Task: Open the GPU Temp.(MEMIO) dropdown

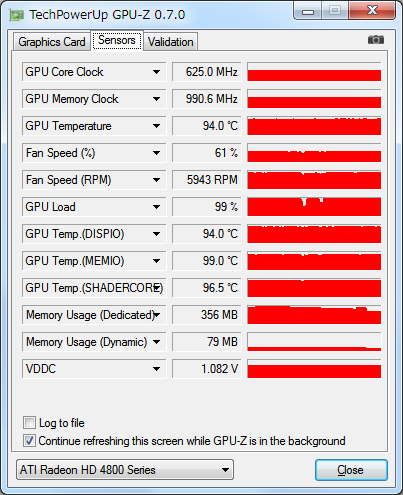Action: (x=156, y=261)
